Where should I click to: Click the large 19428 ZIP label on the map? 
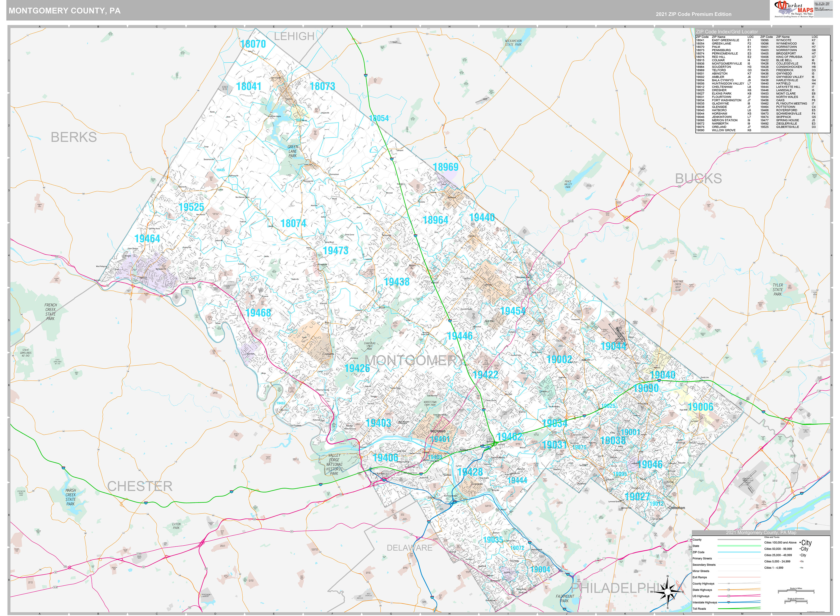(x=470, y=472)
